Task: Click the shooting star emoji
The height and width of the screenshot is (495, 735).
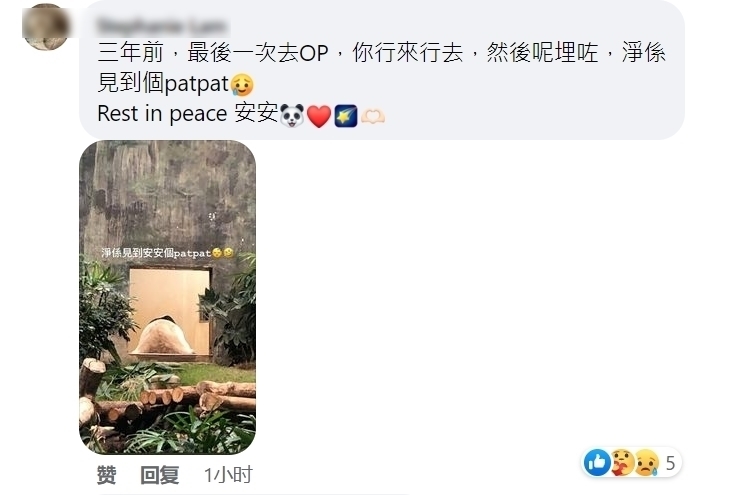Action: (x=346, y=116)
